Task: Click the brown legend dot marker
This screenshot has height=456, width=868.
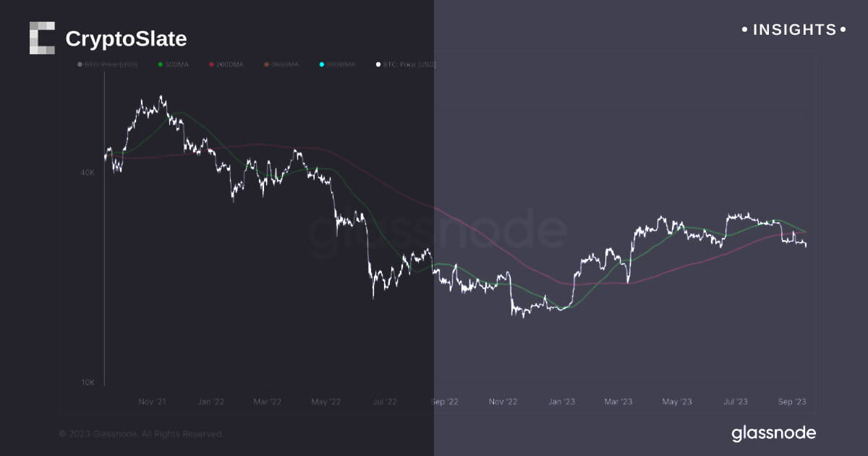Action: (x=266, y=65)
